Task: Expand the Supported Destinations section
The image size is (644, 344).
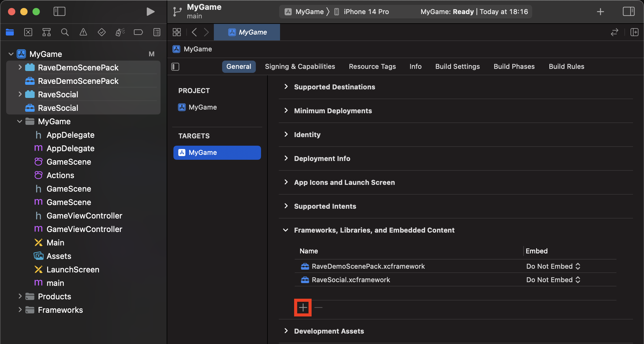Action: pyautogui.click(x=286, y=86)
